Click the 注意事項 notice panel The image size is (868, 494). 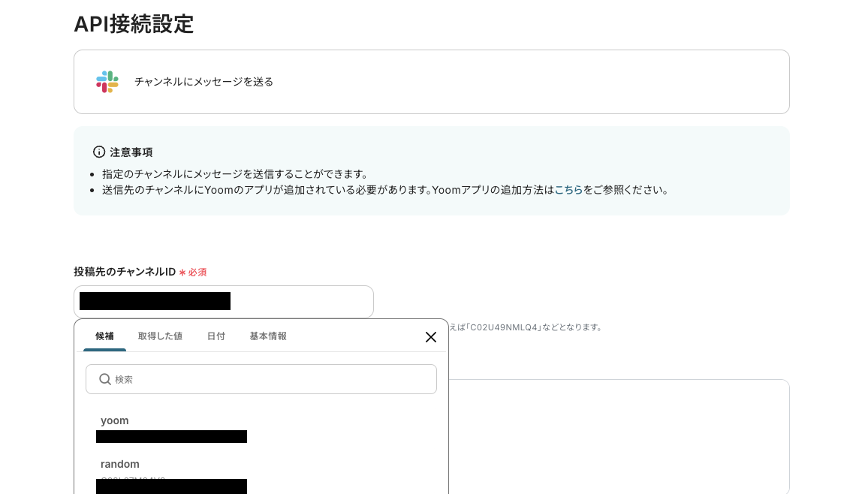(x=432, y=170)
